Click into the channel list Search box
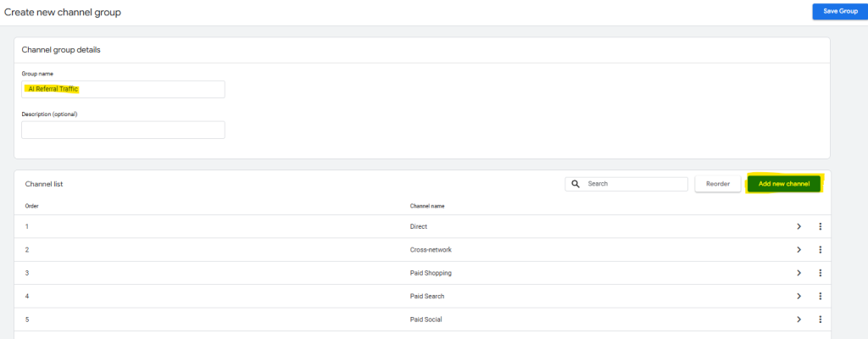The height and width of the screenshot is (339, 868). point(634,184)
